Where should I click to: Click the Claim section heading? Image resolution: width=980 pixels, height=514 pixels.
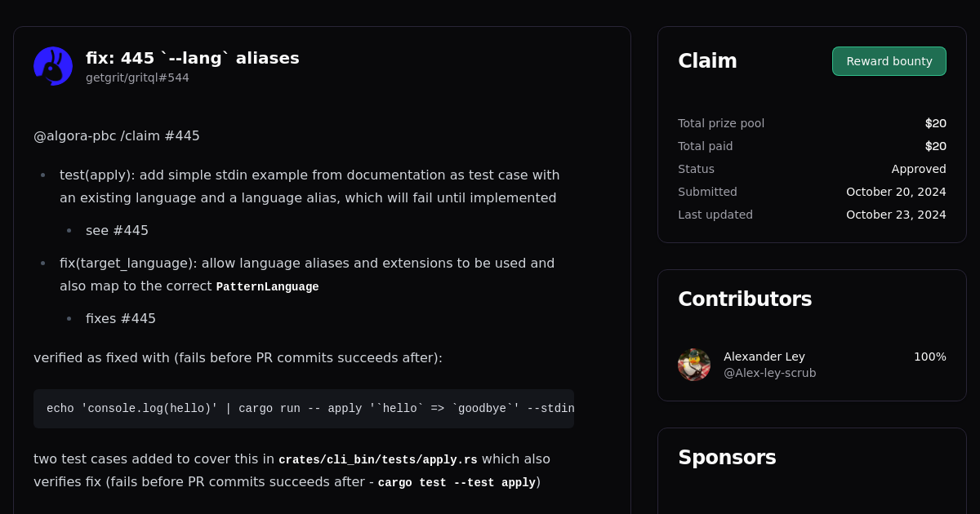[x=707, y=60]
